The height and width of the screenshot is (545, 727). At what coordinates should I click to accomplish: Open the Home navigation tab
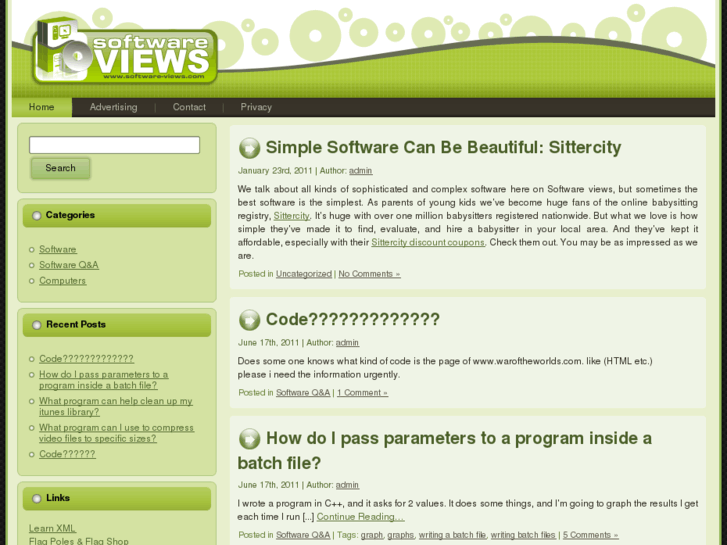point(42,107)
